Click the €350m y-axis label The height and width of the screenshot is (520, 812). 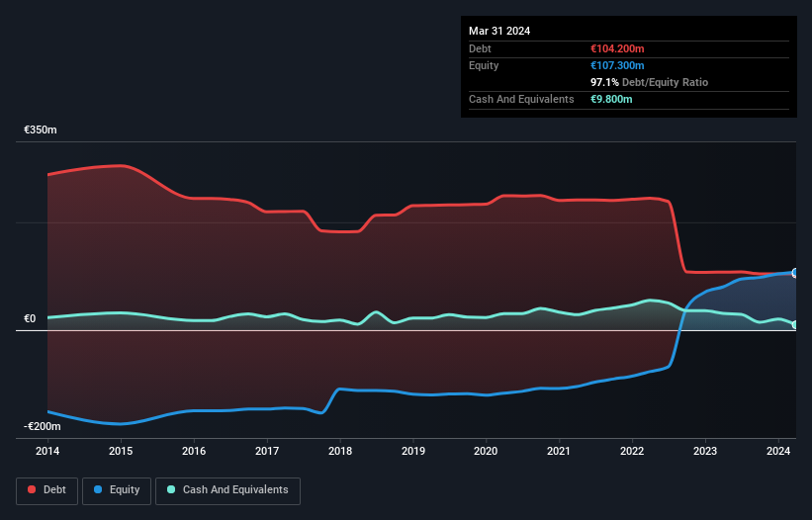click(x=41, y=130)
